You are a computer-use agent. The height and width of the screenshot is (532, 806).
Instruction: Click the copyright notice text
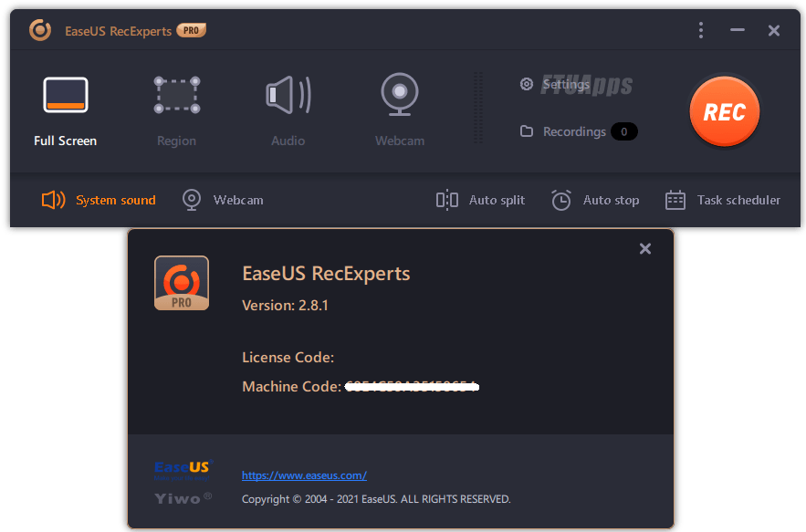coord(376,499)
